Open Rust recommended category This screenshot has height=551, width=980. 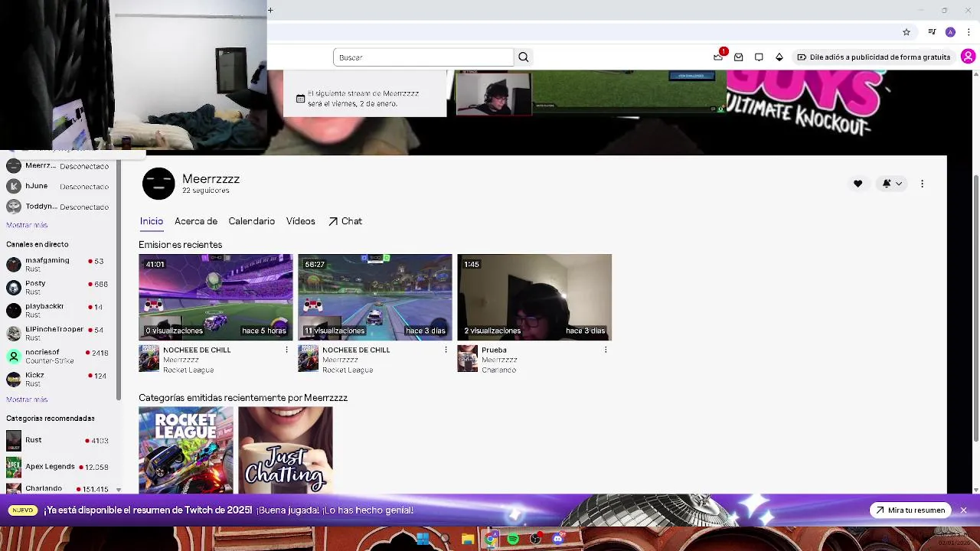tap(58, 441)
